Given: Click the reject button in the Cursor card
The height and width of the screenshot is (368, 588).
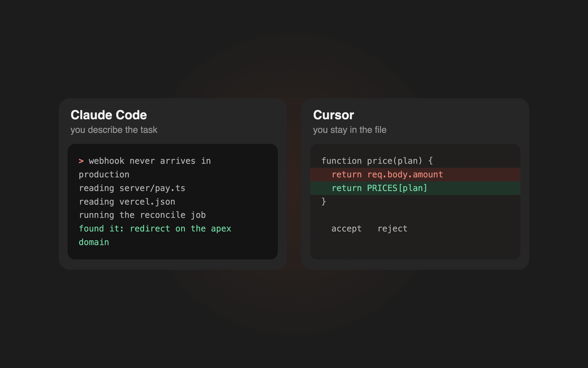Looking at the screenshot, I should point(392,229).
